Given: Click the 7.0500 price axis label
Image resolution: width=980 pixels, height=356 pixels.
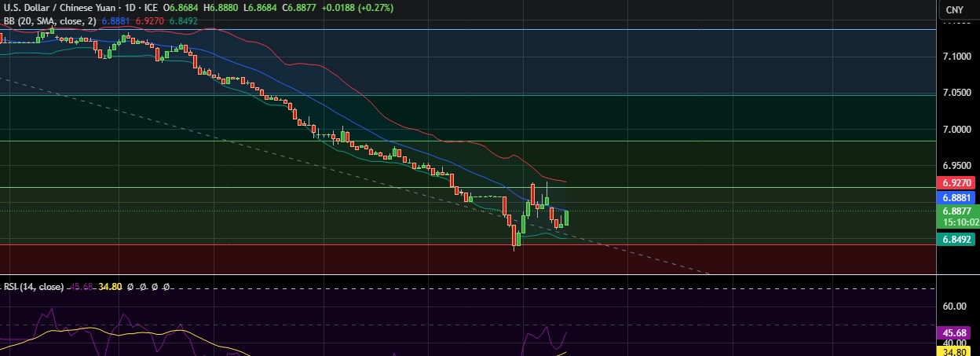Looking at the screenshot, I should pyautogui.click(x=958, y=93).
